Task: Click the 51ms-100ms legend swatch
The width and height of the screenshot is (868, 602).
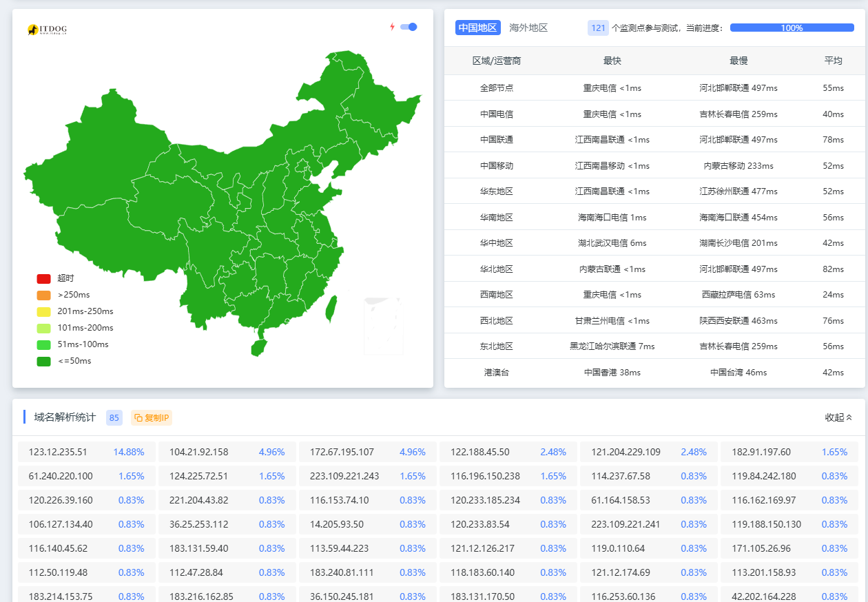Action: (x=44, y=344)
